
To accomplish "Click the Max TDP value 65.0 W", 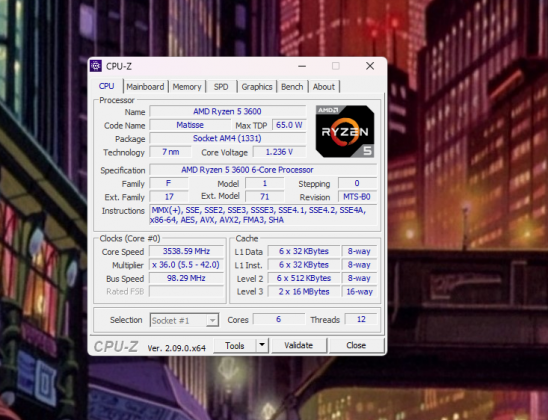I will coord(289,125).
